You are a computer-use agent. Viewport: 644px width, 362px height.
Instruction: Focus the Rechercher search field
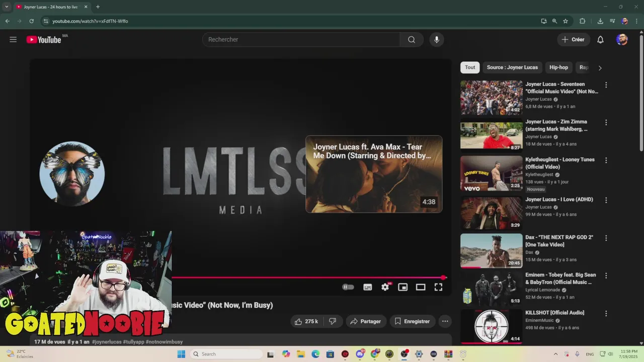[301, 40]
